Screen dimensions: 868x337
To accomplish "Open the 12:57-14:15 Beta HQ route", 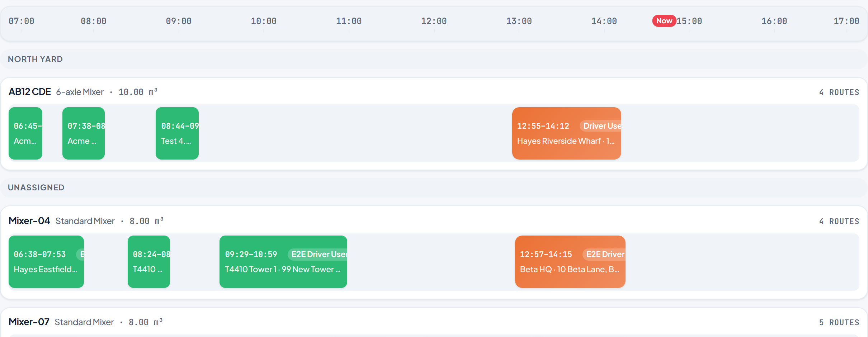I will pyautogui.click(x=570, y=262).
